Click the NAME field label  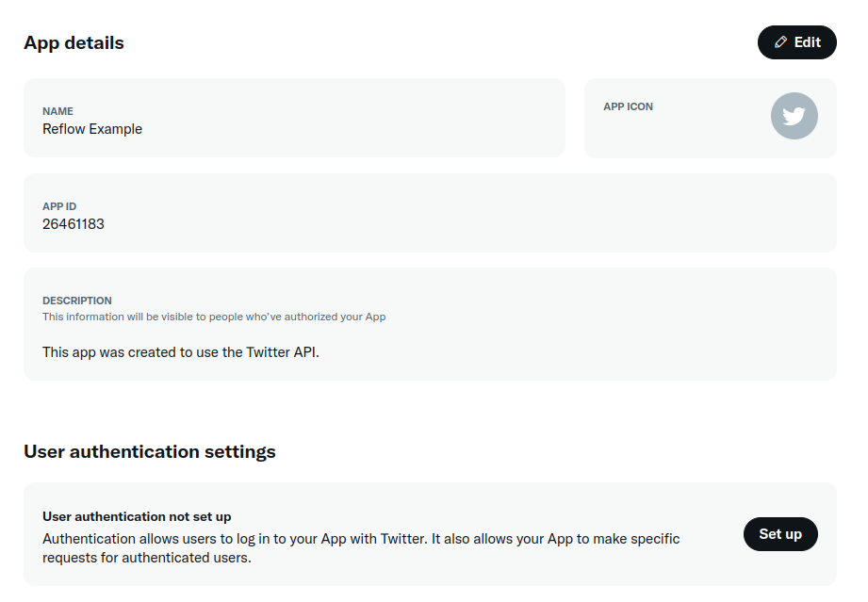coord(57,111)
